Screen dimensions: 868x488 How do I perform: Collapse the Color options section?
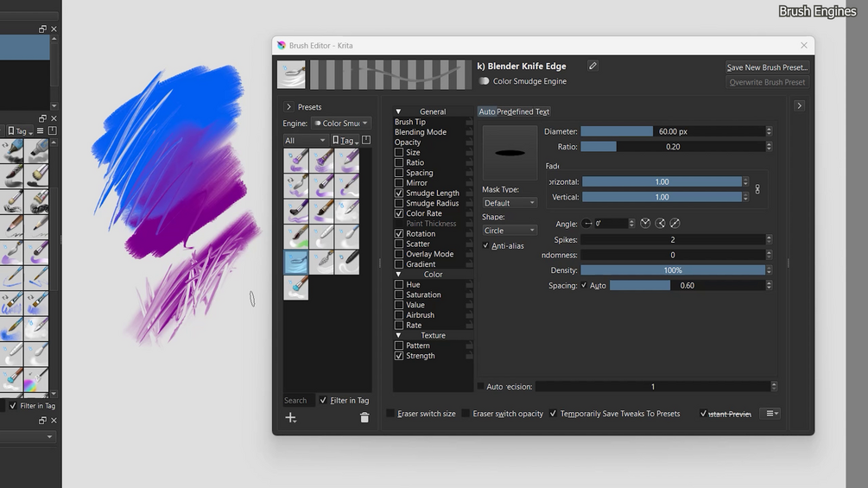[398, 275]
